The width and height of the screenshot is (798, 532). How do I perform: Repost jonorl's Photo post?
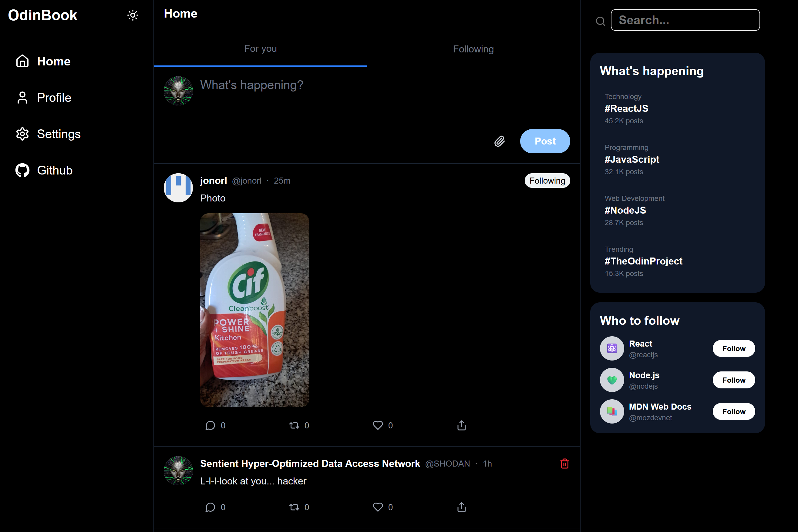(294, 425)
